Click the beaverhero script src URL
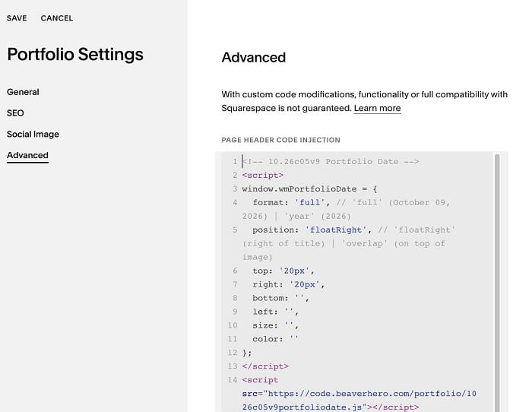 coord(359,401)
